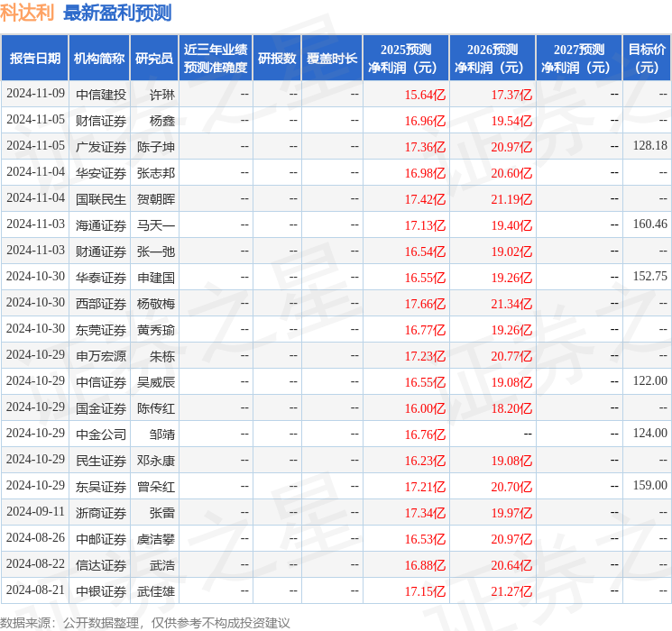Click 东吴证券 institution name
Viewport: 672px width, 631px height.
(101, 486)
